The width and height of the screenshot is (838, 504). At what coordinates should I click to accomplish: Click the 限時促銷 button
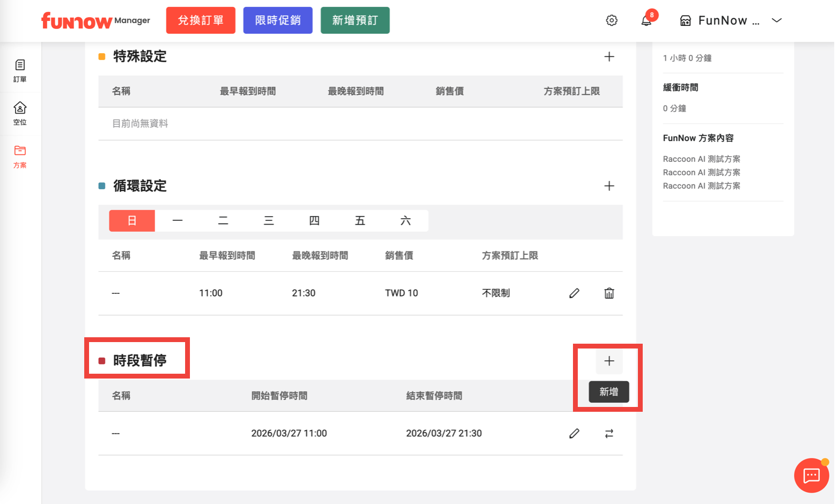point(277,20)
